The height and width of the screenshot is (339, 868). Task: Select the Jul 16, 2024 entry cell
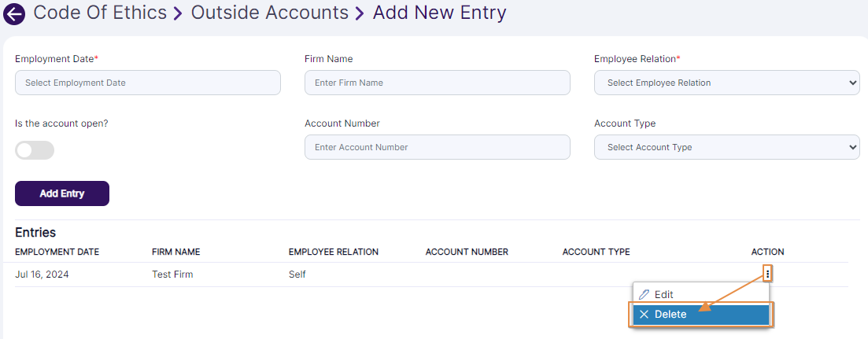pos(41,275)
